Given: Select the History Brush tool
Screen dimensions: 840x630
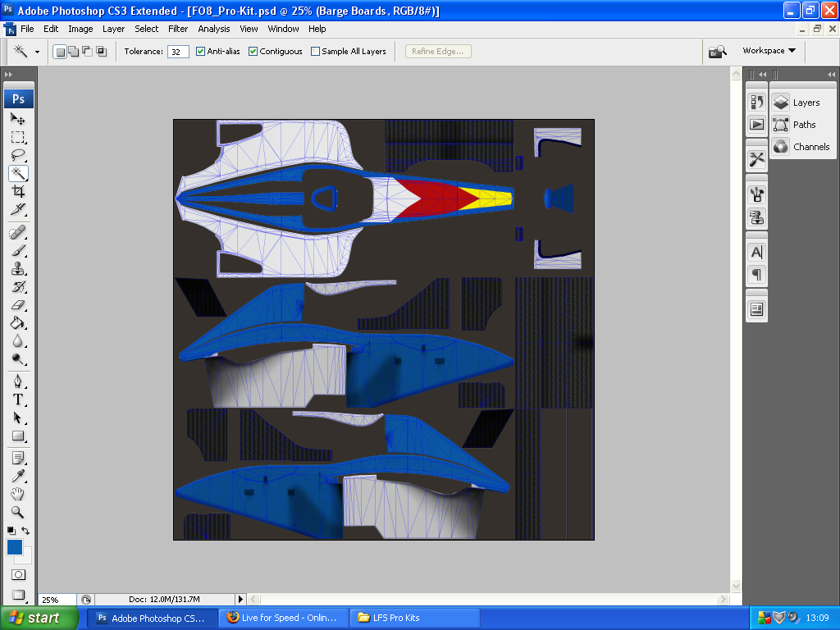Looking at the screenshot, I should [18, 287].
